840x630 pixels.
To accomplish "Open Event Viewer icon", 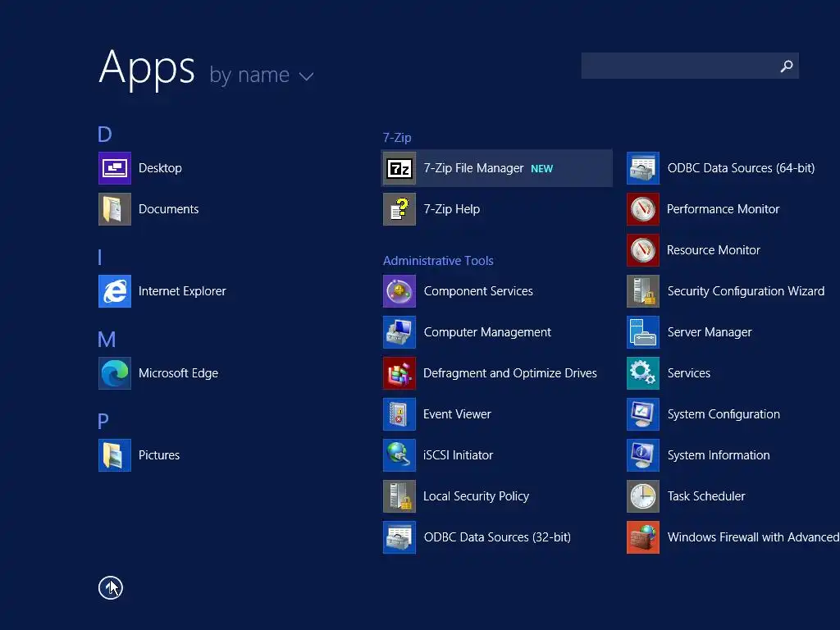I will pos(399,414).
